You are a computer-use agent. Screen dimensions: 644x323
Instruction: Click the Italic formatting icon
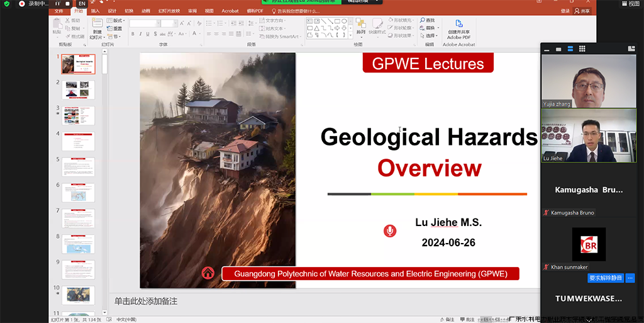(140, 33)
